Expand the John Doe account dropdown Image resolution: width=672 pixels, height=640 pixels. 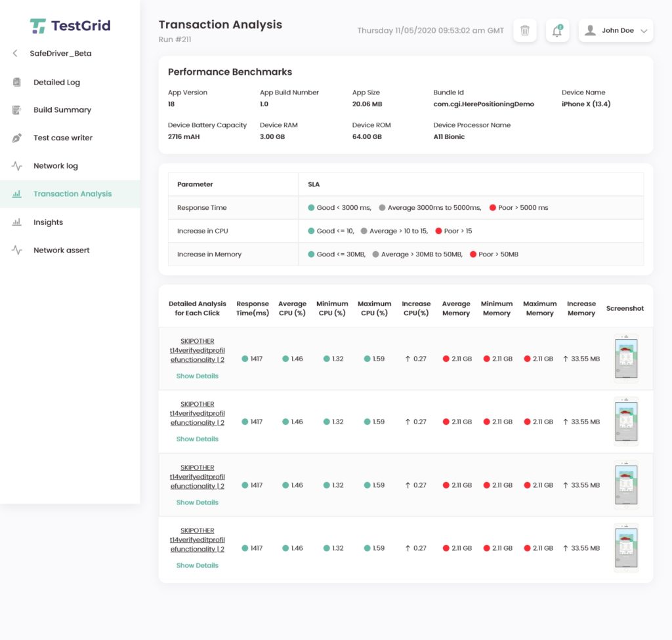[x=614, y=30]
